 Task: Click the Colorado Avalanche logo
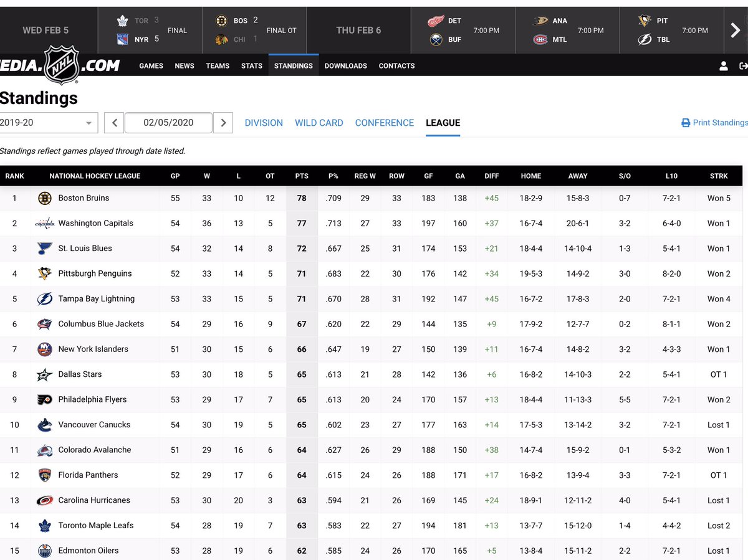(44, 450)
